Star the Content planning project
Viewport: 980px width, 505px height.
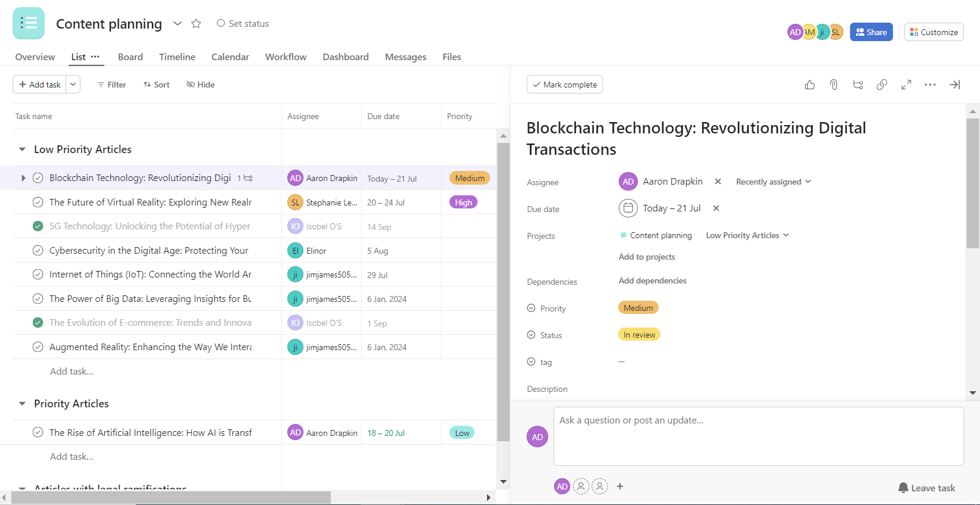[x=196, y=24]
